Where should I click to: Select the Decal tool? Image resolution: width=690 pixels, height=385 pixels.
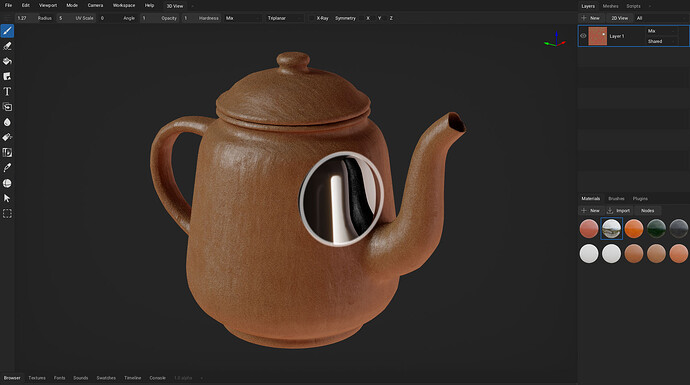tap(7, 77)
